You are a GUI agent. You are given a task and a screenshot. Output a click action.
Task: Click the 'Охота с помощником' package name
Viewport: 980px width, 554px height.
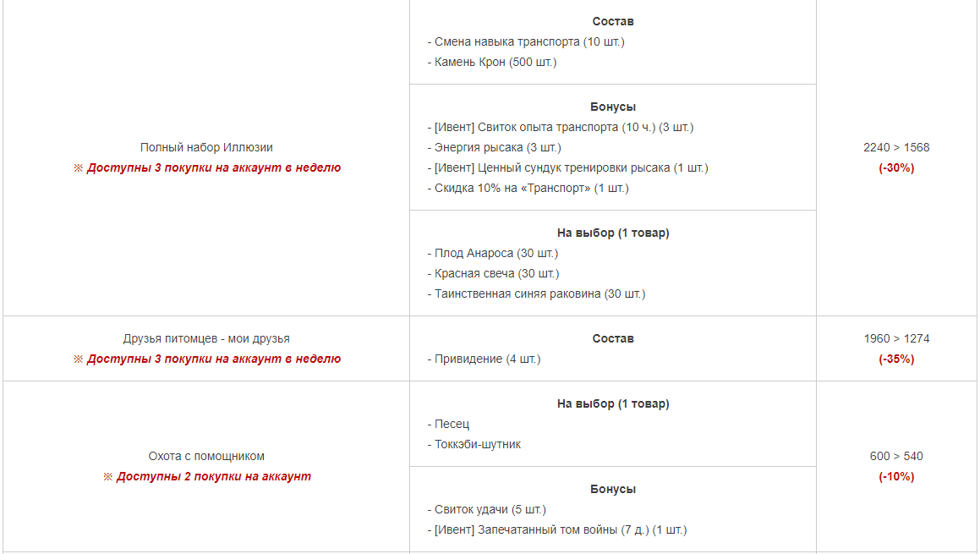click(206, 457)
